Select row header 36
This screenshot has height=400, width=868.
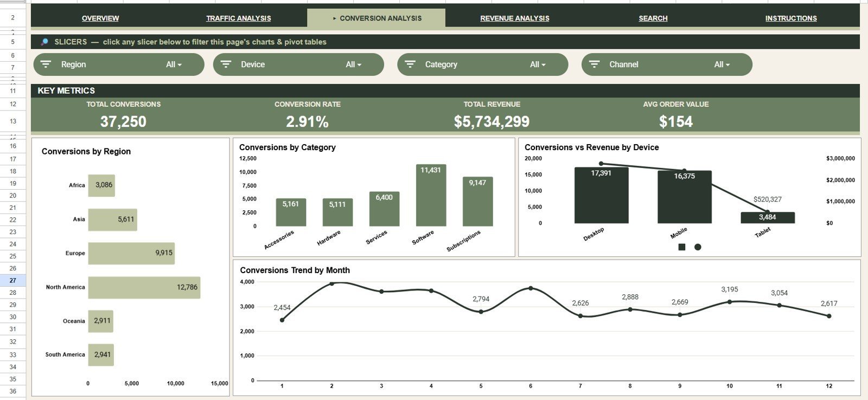tap(13, 391)
